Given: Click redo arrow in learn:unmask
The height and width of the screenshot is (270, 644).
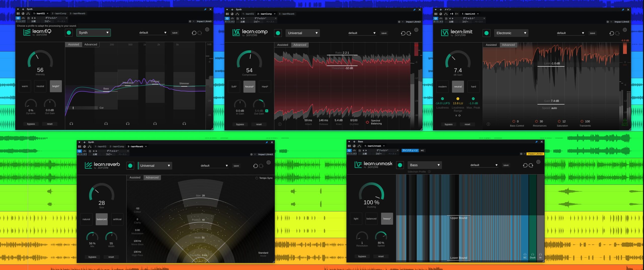Looking at the screenshot, I should [531, 165].
